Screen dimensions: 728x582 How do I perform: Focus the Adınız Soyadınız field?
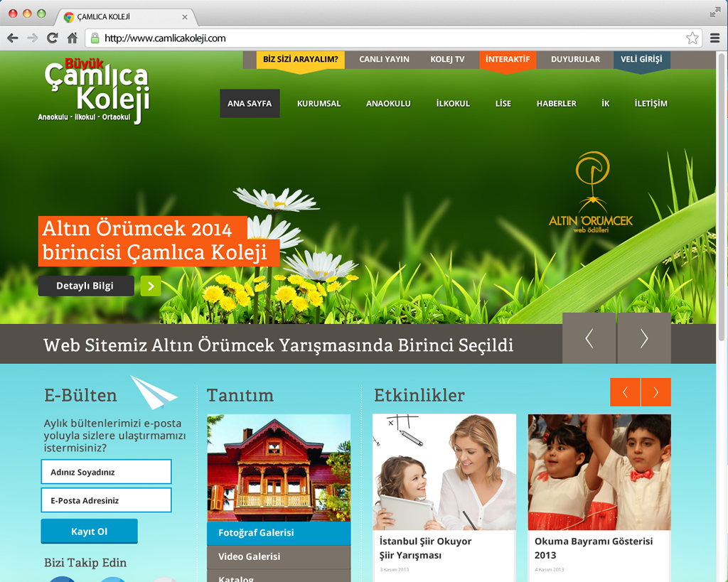(107, 472)
